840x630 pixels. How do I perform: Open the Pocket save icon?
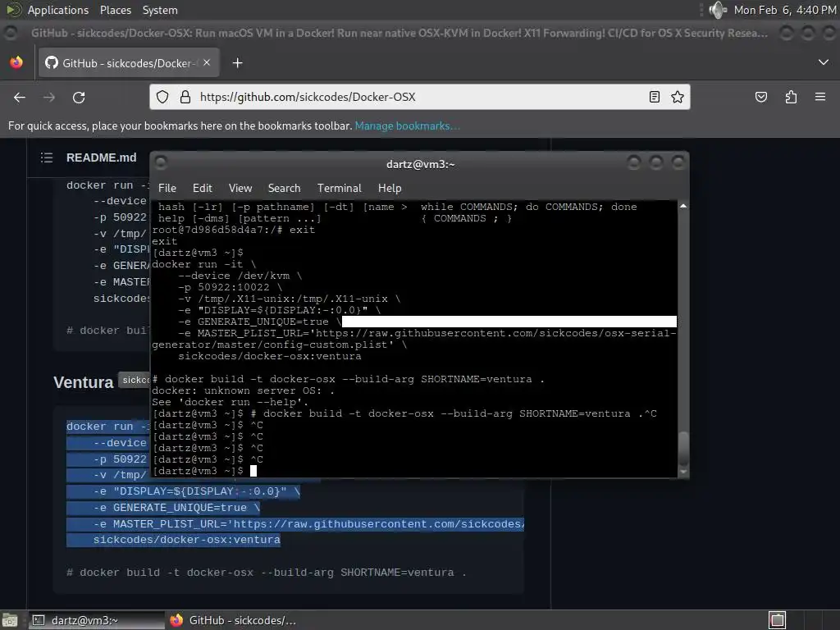[x=760, y=97]
